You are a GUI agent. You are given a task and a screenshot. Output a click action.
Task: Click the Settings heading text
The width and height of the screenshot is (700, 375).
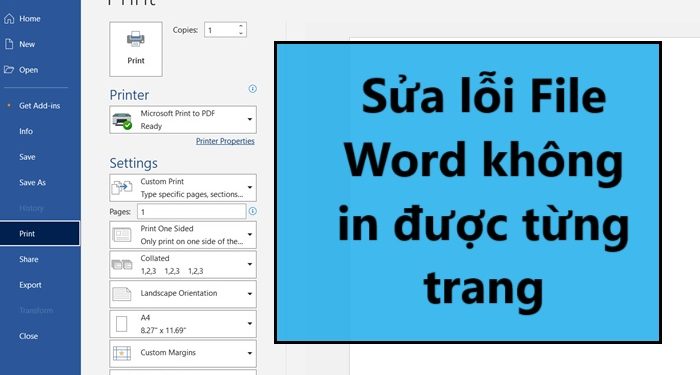tap(133, 163)
